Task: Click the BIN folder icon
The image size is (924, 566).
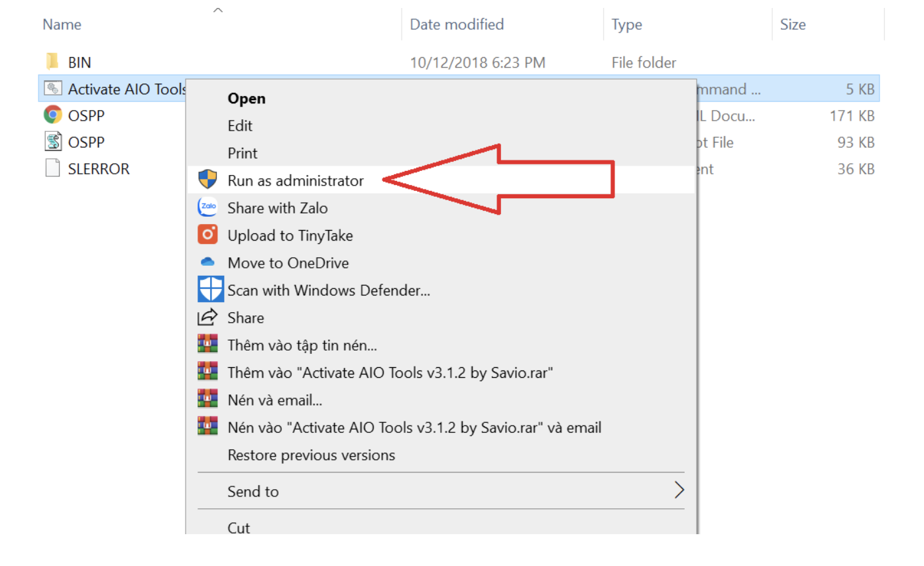Action: click(x=52, y=62)
